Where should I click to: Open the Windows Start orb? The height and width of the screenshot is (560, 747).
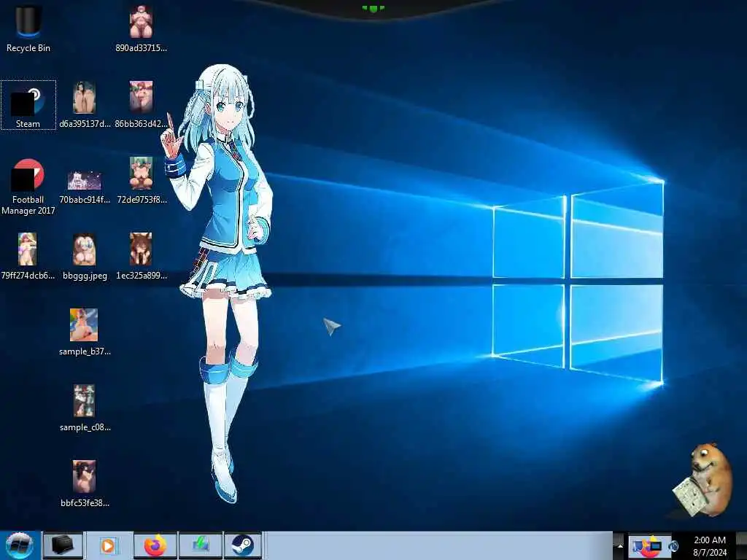click(x=20, y=545)
